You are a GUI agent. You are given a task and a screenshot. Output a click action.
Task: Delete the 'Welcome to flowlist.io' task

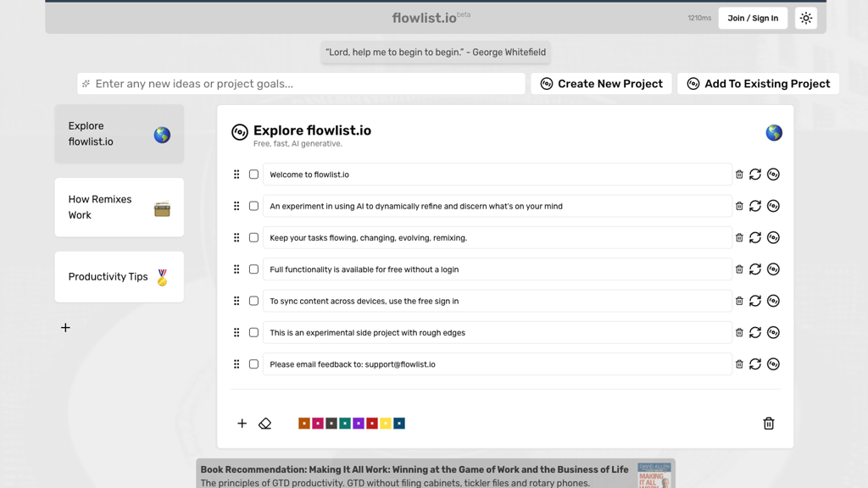[739, 175]
